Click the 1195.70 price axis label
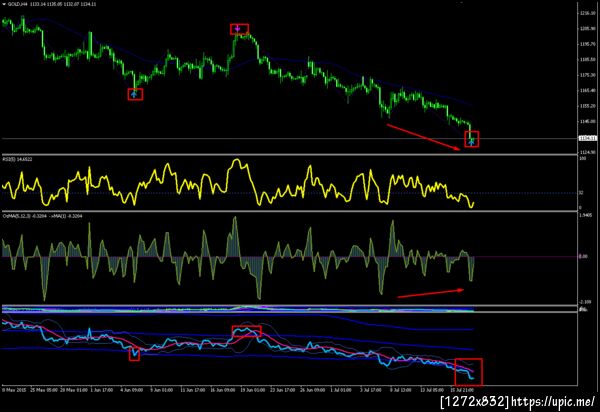The width and height of the screenshot is (600, 412). 588,44
